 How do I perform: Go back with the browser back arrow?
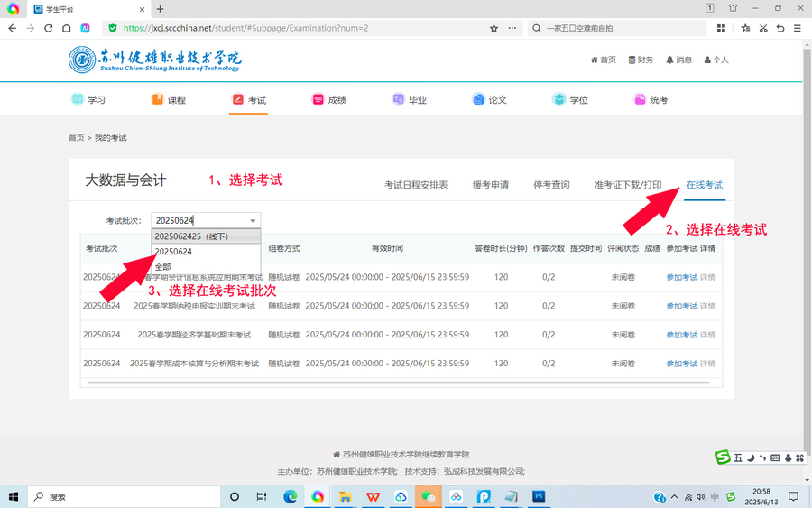13,29
